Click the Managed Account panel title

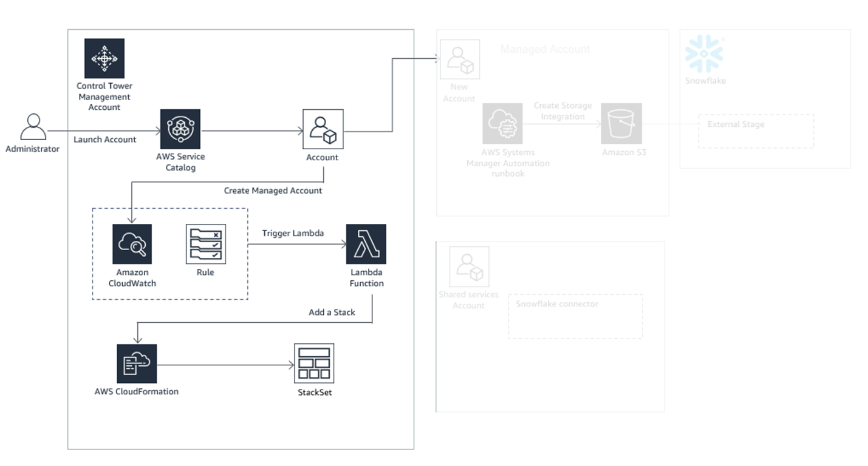(x=544, y=49)
